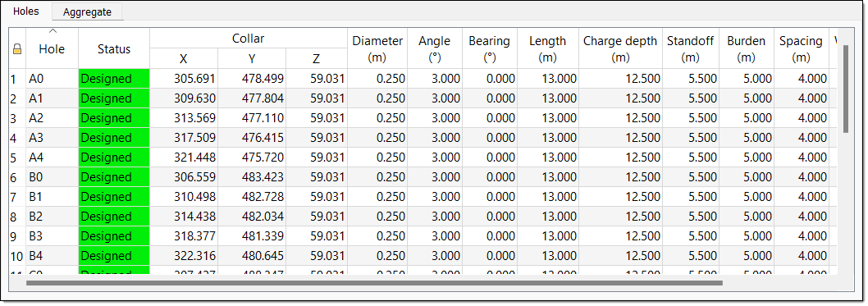Select the X value 305.691 cell

pyautogui.click(x=184, y=79)
